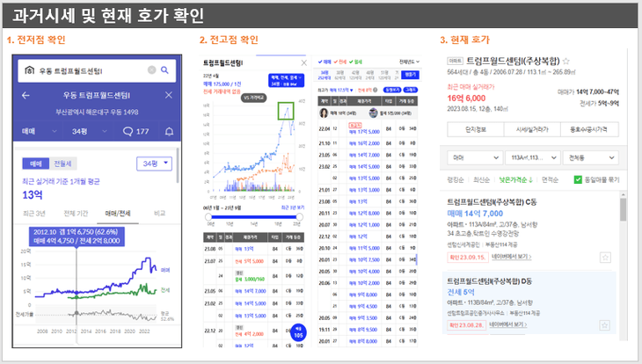Click the 최근 3년 보기 link
Image resolution: width=642 pixels, height=364 pixels.
(x=293, y=207)
